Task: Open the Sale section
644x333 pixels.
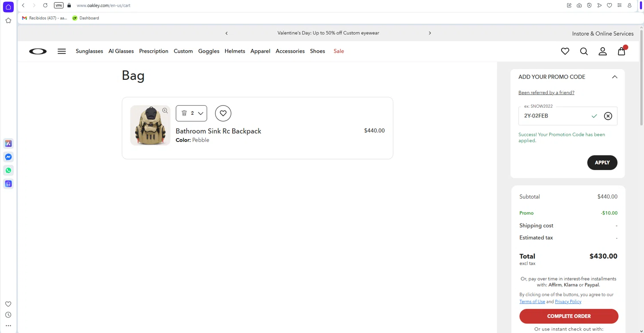Action: (x=339, y=51)
